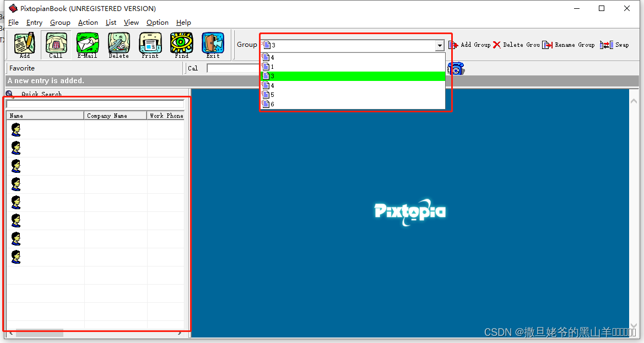Screen dimensions: 644x343
Task: Choose group 5 from dropdown list
Action: 353,95
